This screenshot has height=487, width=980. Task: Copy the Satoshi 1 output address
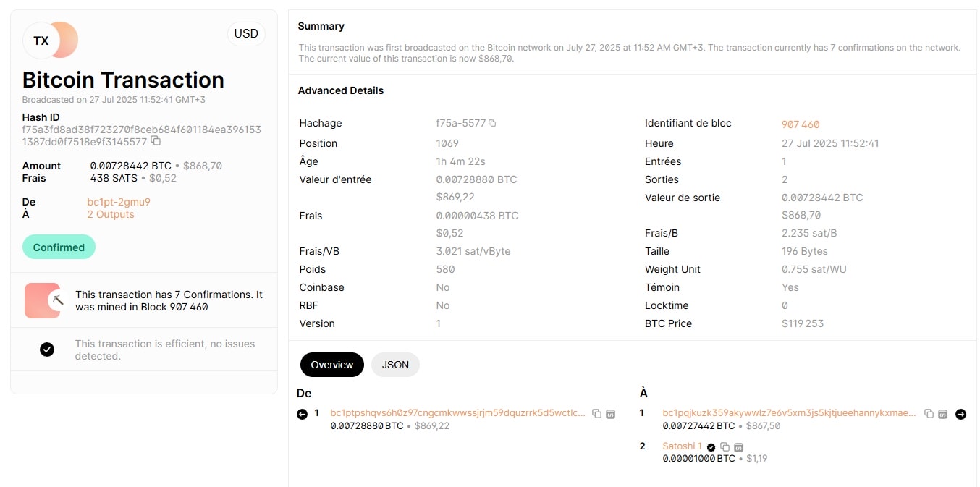725,447
